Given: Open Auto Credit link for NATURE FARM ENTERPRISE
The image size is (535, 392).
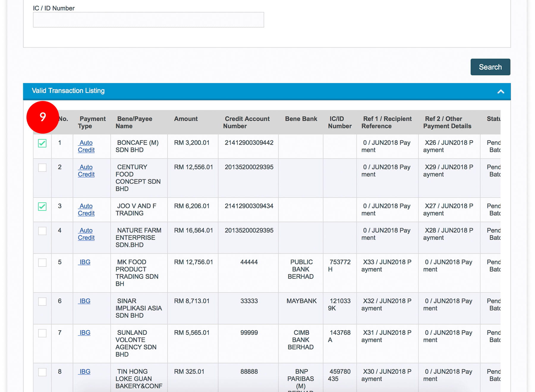Looking at the screenshot, I should pyautogui.click(x=86, y=234).
